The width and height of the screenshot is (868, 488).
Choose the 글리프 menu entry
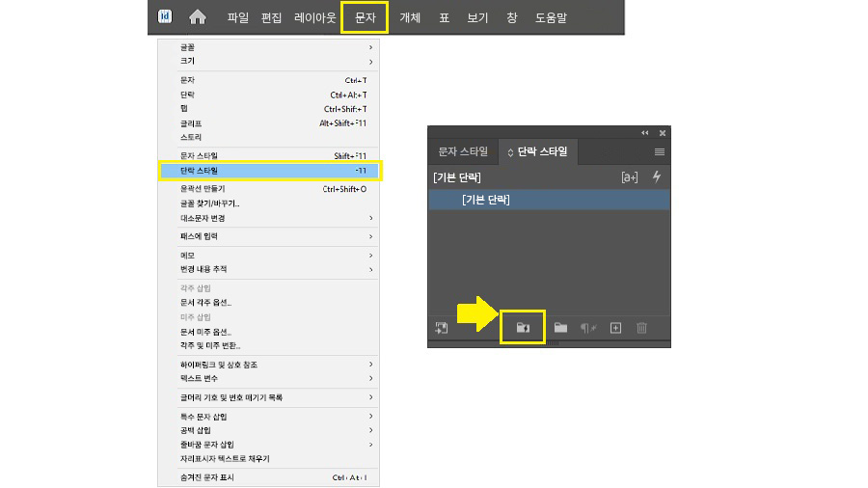point(268,122)
